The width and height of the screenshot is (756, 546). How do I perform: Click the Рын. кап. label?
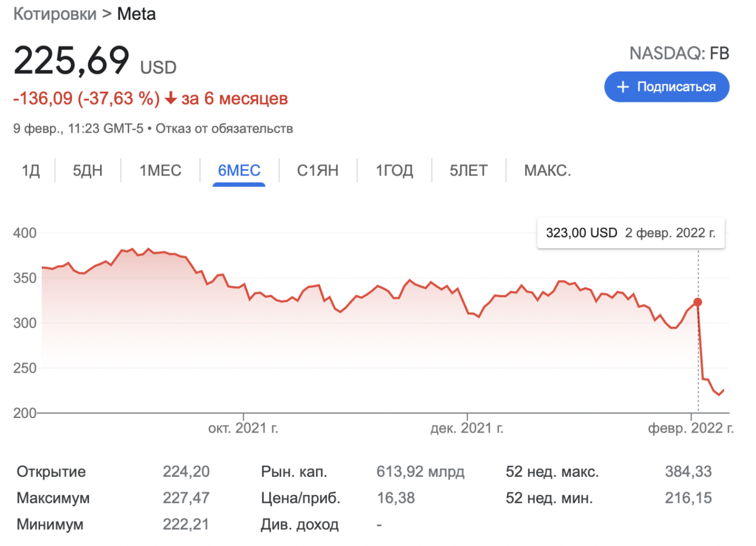[x=294, y=472]
